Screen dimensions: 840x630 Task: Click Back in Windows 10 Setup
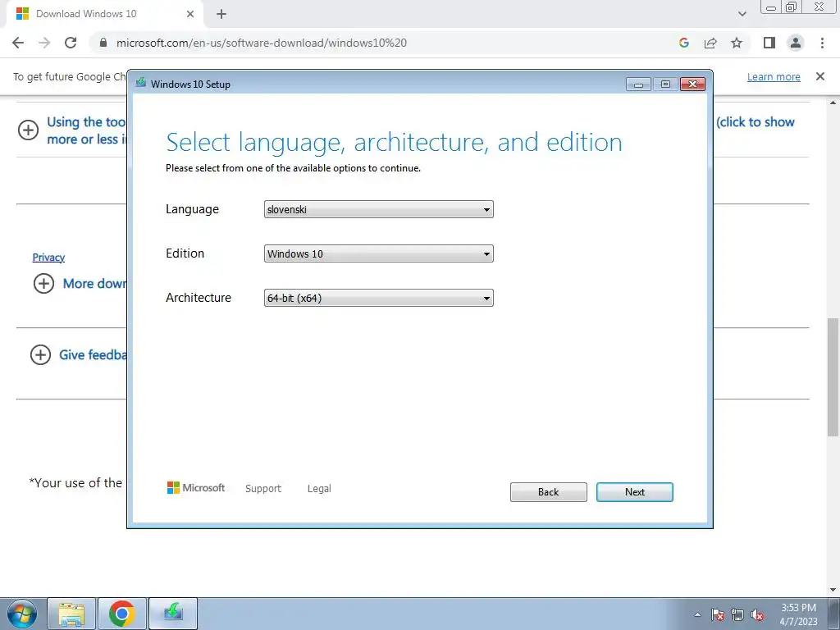[549, 492]
